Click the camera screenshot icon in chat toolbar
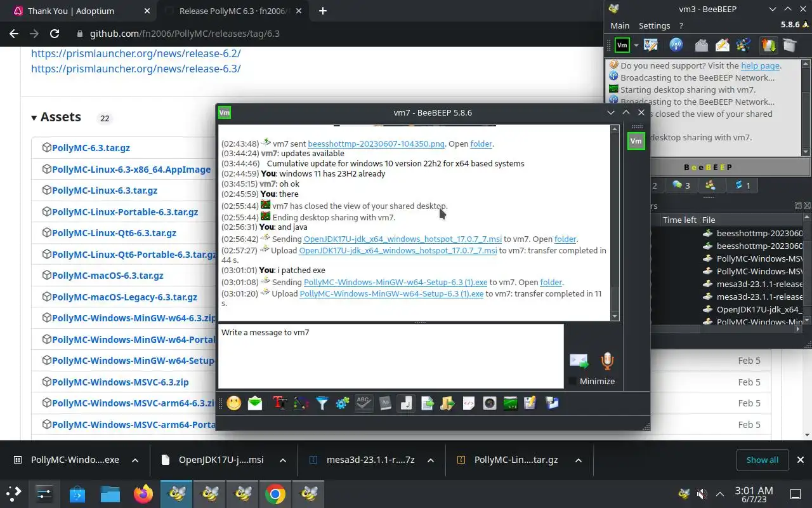This screenshot has height=508, width=812. (490, 403)
